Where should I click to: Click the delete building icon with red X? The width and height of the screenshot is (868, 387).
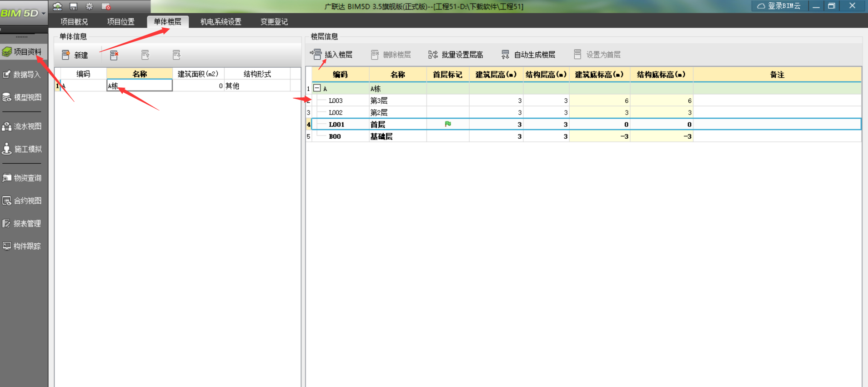coord(114,55)
